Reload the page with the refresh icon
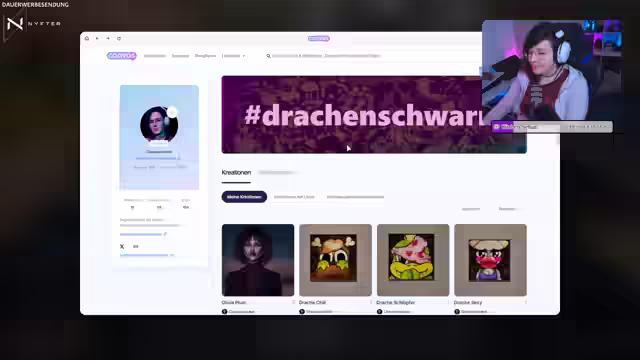The image size is (640, 360). point(119,38)
